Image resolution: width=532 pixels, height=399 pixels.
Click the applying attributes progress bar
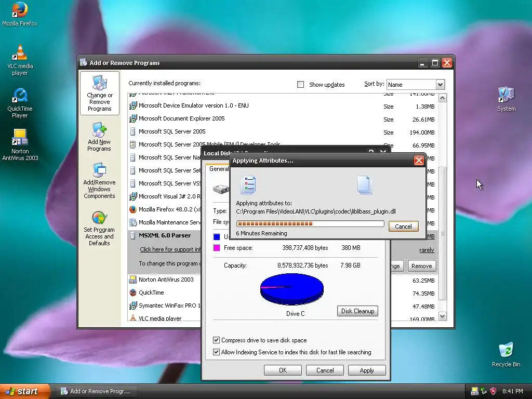click(310, 223)
